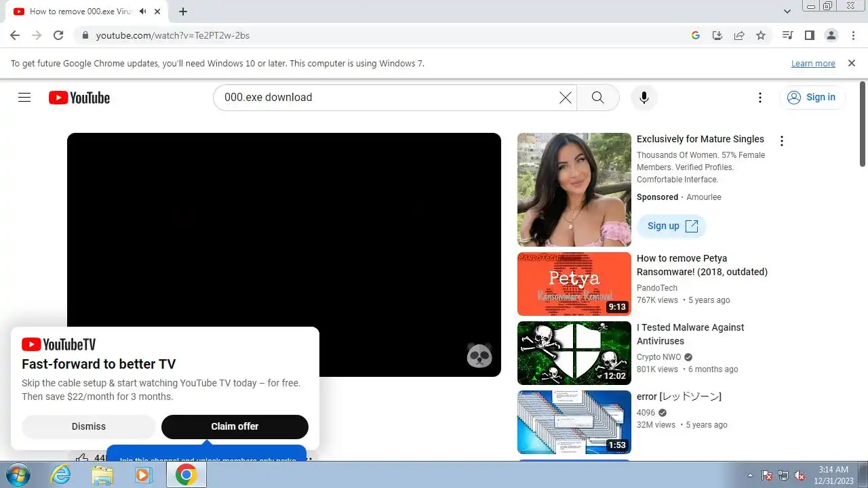Click the Amourlee sponsor name
Viewport: 868px width, 488px height.
click(x=704, y=197)
